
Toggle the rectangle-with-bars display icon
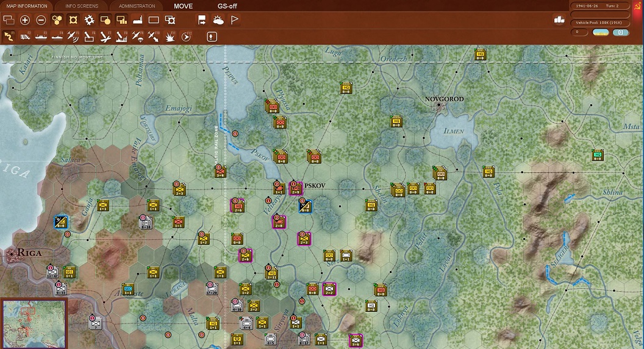pos(121,19)
